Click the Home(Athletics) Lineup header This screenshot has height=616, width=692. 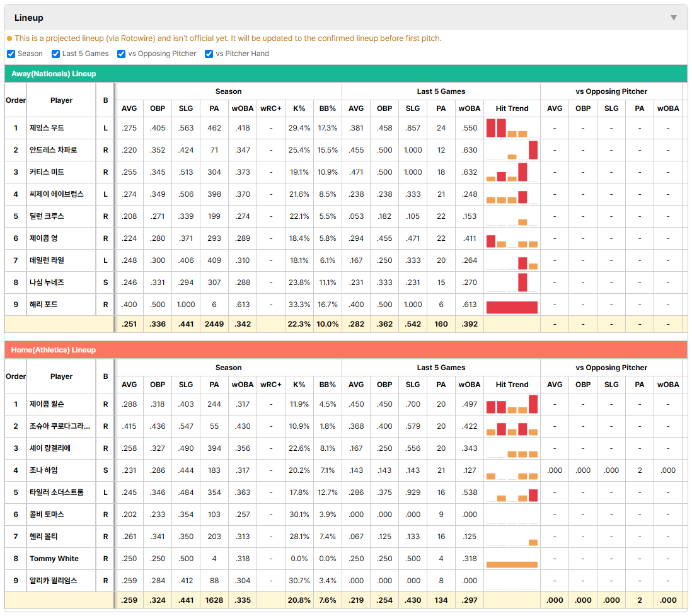pyautogui.click(x=346, y=350)
